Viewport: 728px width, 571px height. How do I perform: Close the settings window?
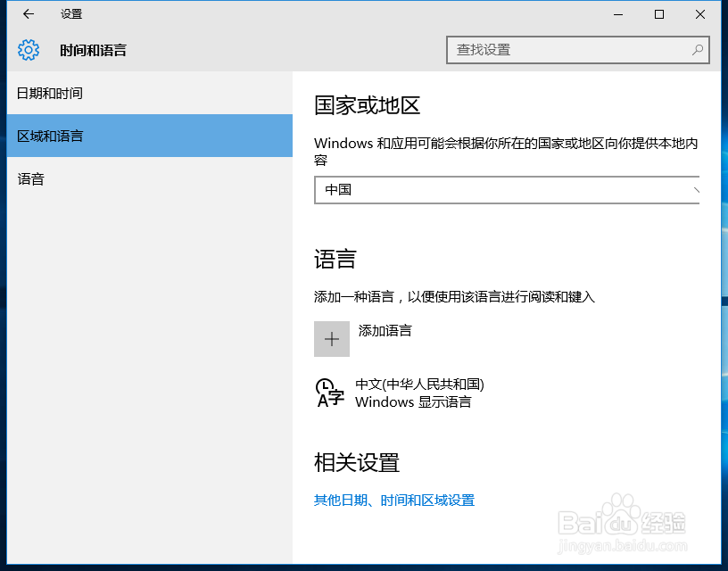[x=700, y=14]
